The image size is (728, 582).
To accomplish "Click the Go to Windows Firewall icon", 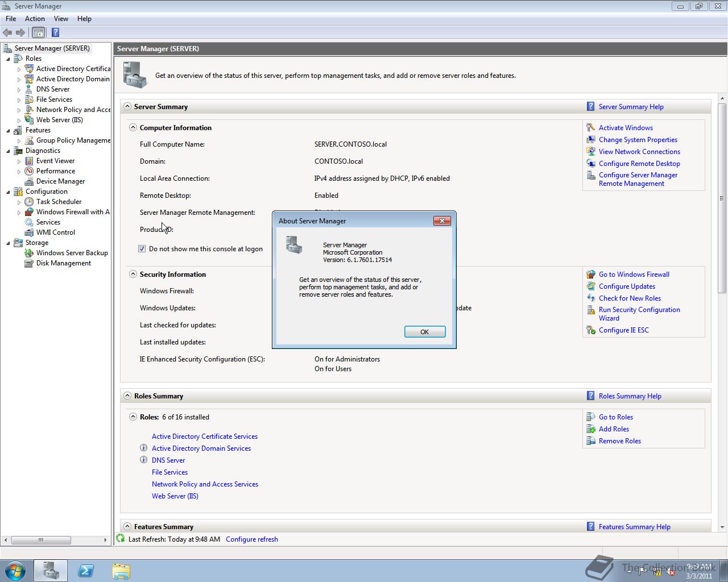I will tap(591, 275).
